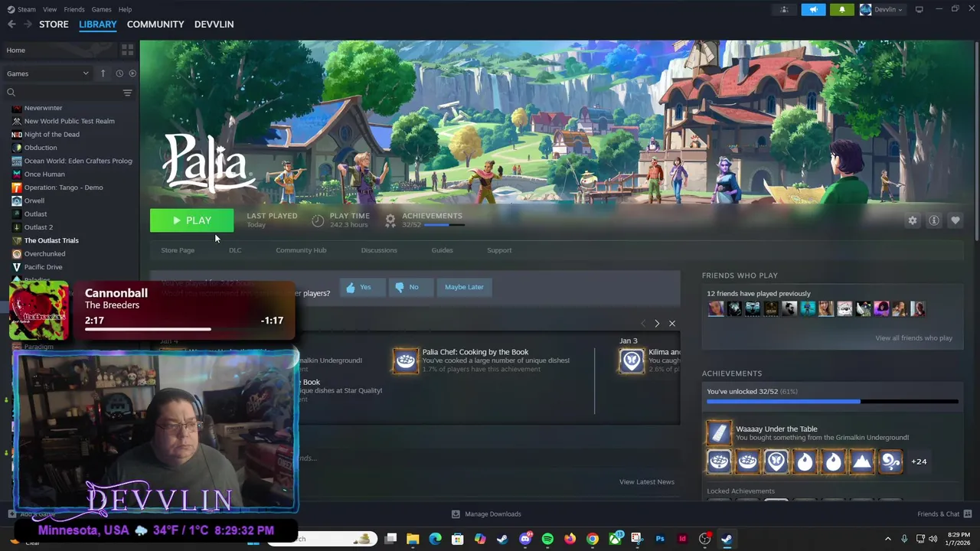Open the blue announcements megaphone button
This screenshot has height=551, width=980.
pyautogui.click(x=813, y=9)
